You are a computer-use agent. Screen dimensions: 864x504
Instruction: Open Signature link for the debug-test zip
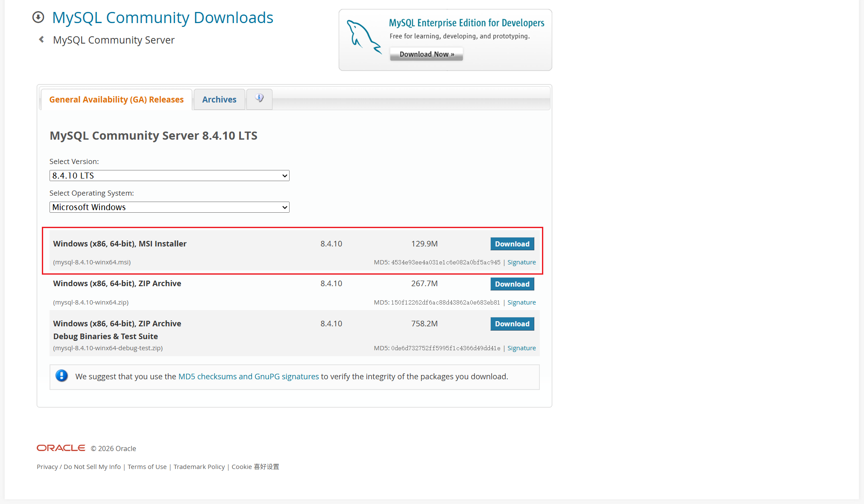pyautogui.click(x=521, y=348)
